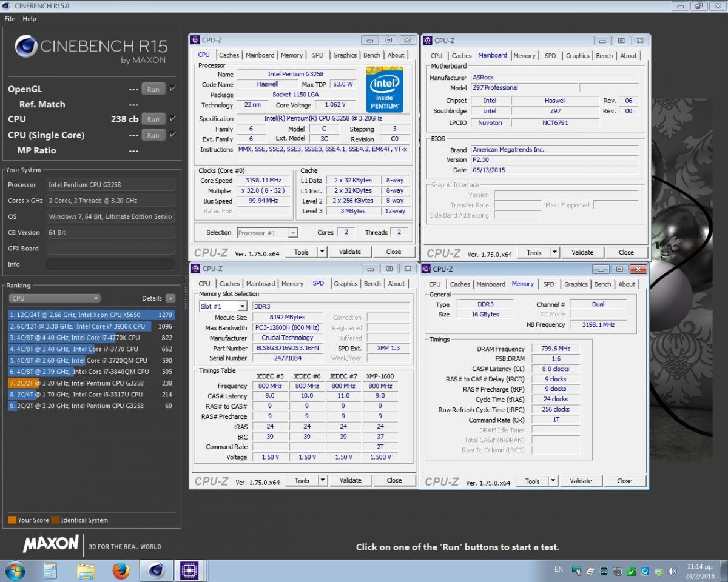
Task: Click the system clock showing 23/2/2016
Action: 699,570
